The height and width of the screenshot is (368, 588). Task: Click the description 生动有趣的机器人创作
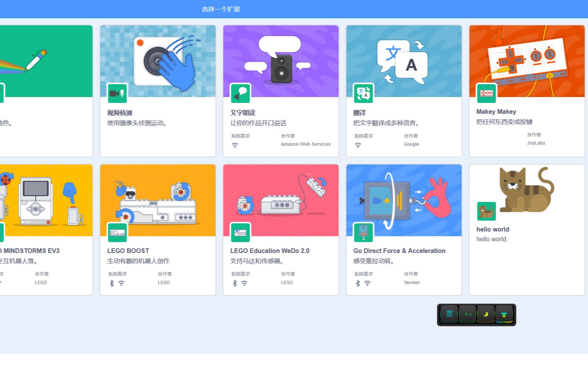click(138, 261)
